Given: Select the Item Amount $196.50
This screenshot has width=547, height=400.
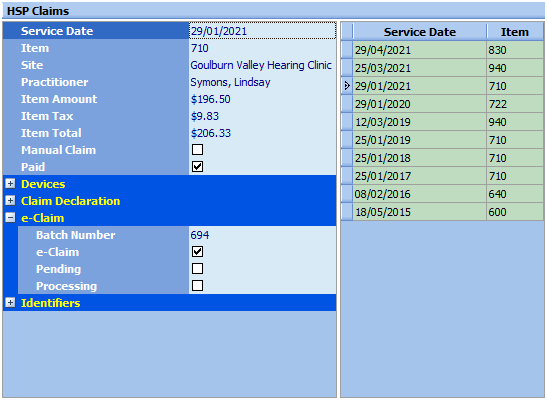Looking at the screenshot, I should (x=262, y=99).
